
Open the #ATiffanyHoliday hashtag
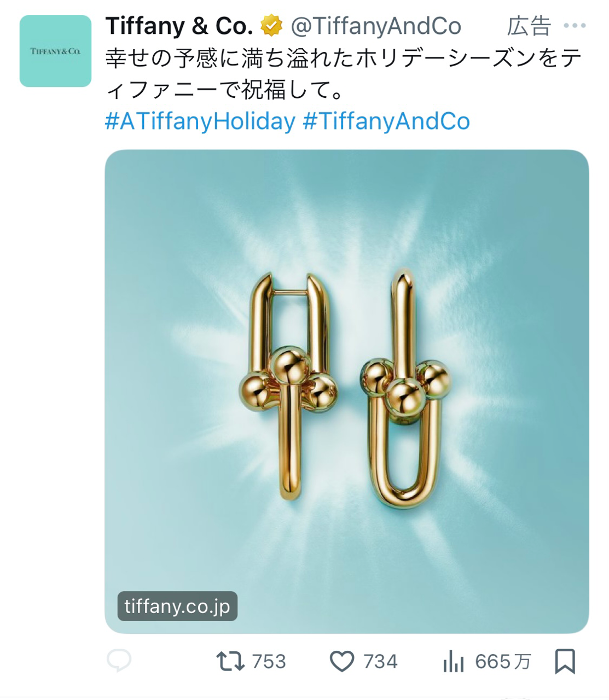200,121
